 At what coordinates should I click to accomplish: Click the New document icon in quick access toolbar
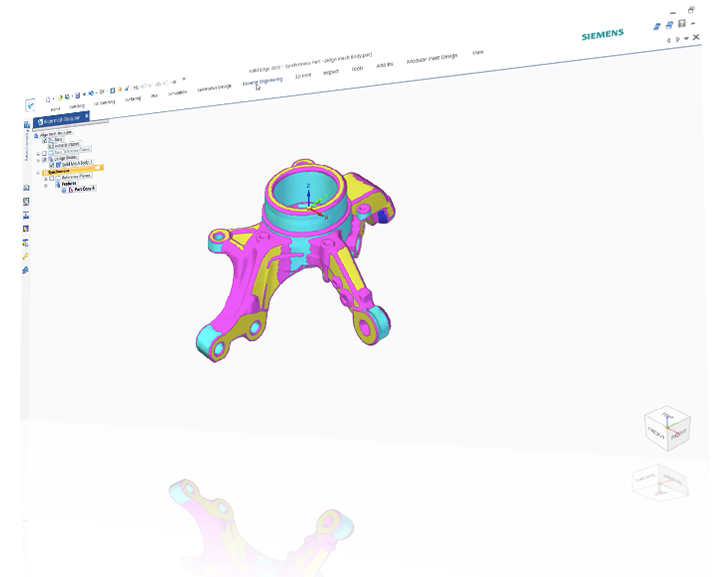(x=48, y=100)
